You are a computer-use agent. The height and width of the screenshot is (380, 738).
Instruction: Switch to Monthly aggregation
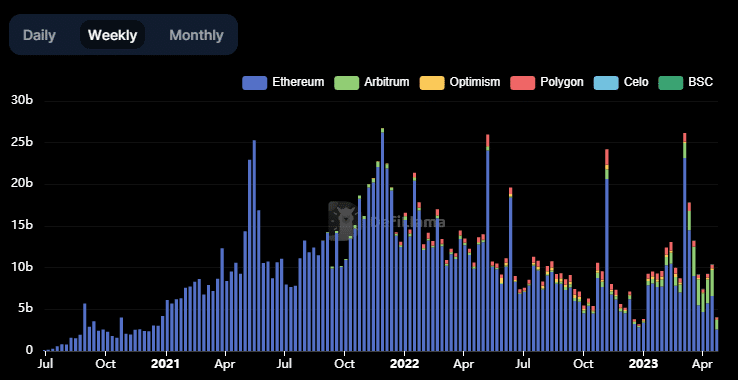coord(196,35)
